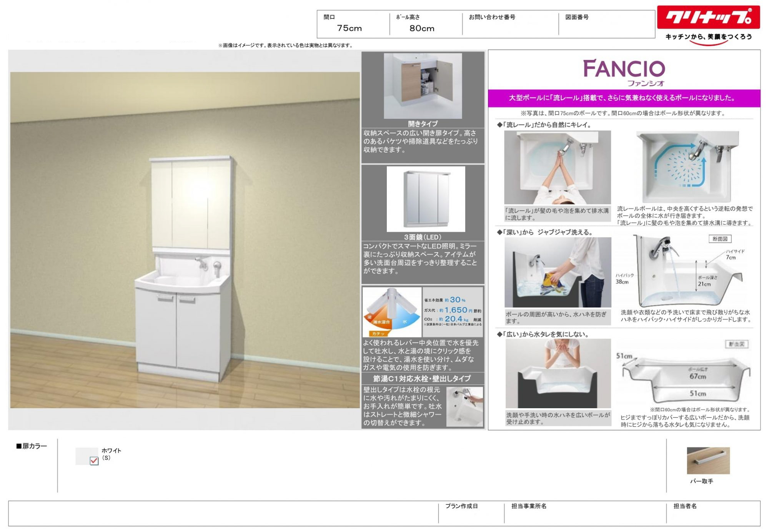The width and height of the screenshot is (769, 532).
Task: Select the ハイサイド 7cm dimension label
Action: tap(735, 254)
